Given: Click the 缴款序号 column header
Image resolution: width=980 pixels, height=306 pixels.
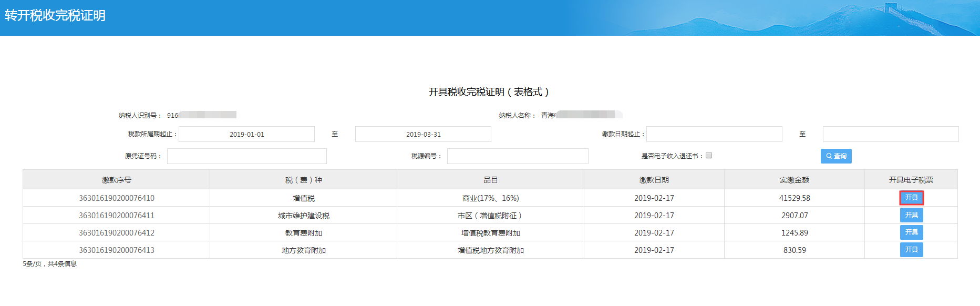Looking at the screenshot, I should (117, 180).
